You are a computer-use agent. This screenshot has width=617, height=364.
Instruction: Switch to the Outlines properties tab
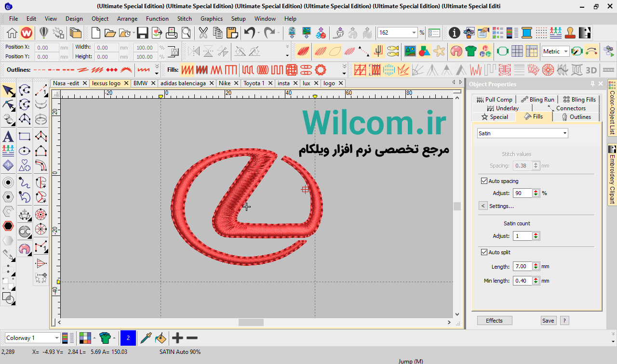[576, 117]
